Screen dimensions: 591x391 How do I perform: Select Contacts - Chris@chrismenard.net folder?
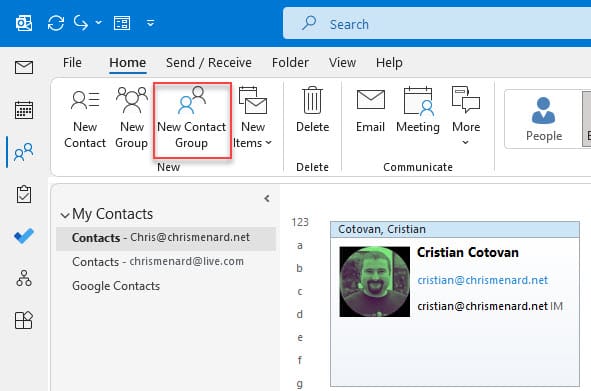click(x=166, y=238)
